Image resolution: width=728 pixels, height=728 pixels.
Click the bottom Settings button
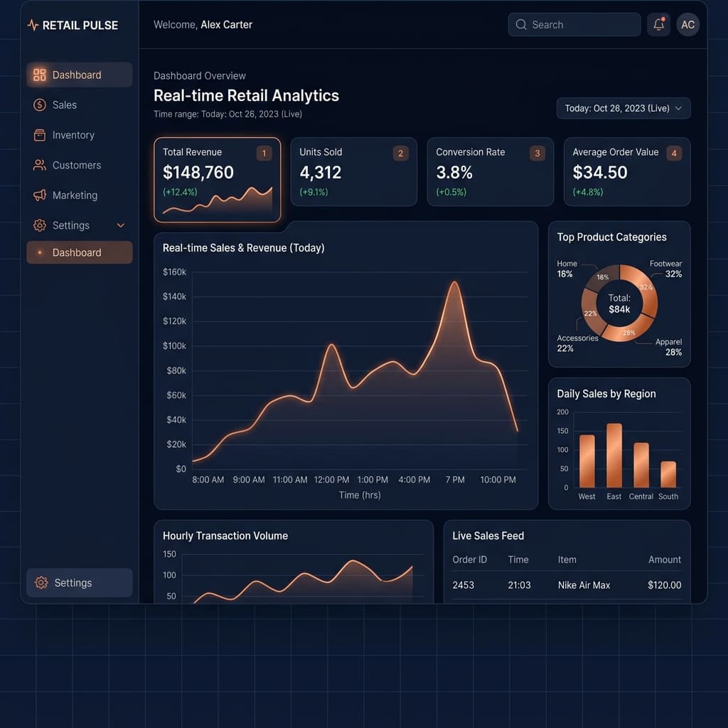point(80,583)
